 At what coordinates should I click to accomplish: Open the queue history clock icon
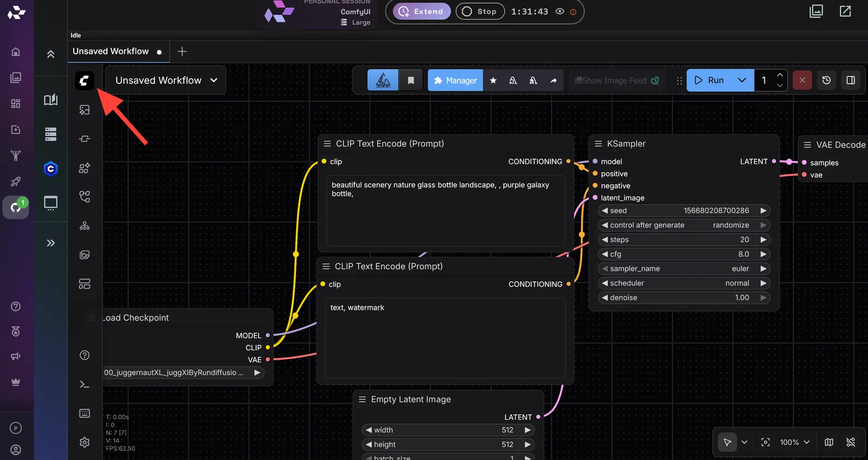click(x=826, y=80)
